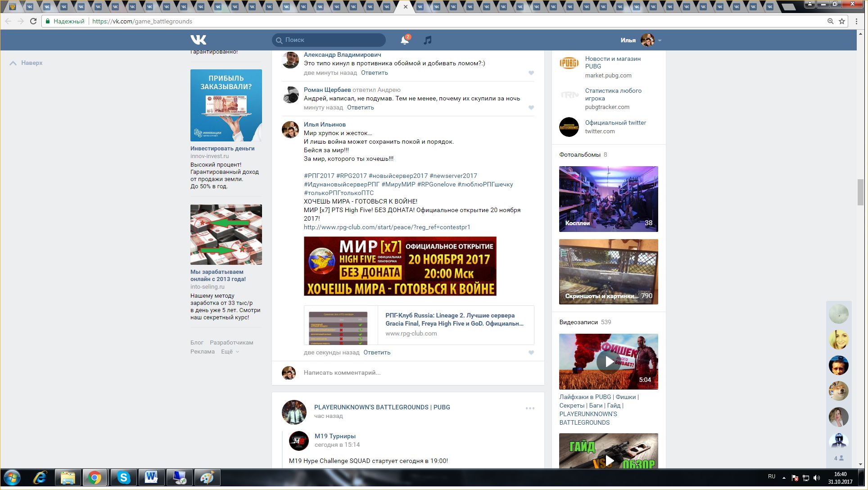Click the #РПГ2017 hashtag
The image size is (868, 490).
[x=319, y=176]
